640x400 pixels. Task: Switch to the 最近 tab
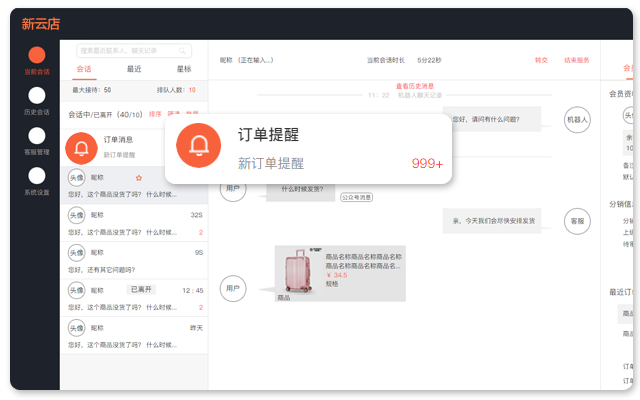(134, 69)
